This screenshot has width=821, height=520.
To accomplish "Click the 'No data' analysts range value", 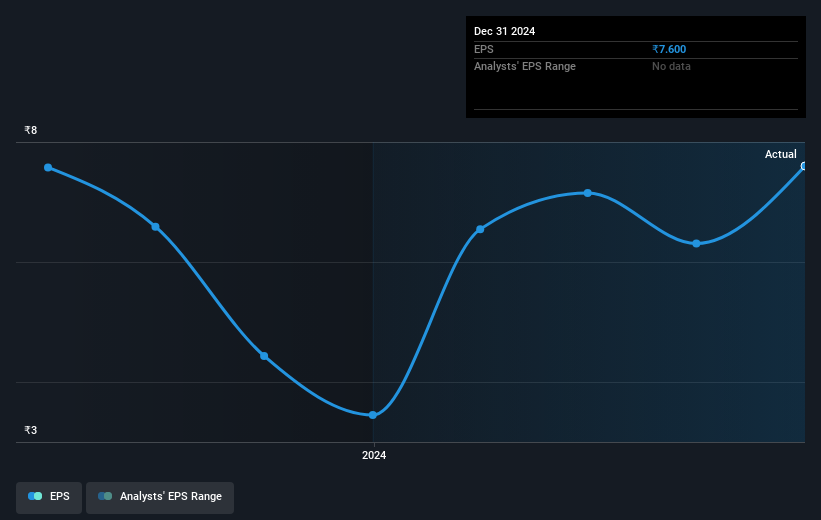I will pyautogui.click(x=671, y=67).
